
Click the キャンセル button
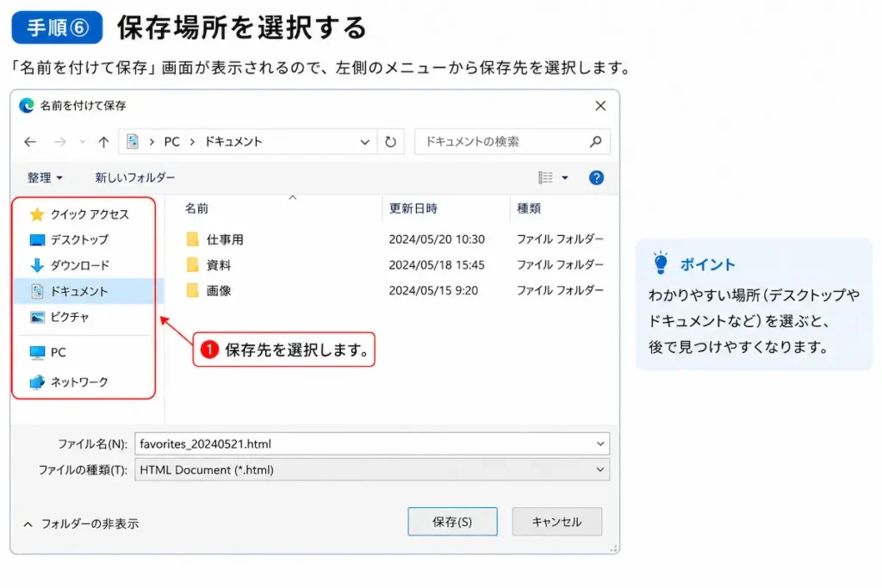point(557,522)
